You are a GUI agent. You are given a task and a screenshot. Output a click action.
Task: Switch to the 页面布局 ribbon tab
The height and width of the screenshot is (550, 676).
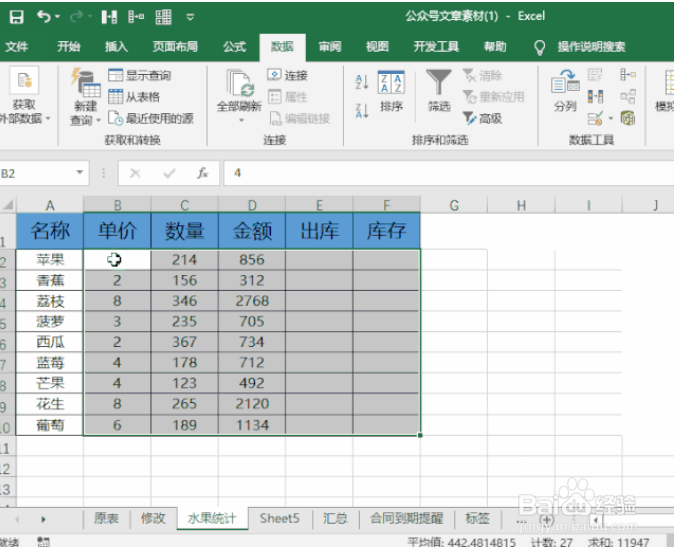click(x=175, y=47)
